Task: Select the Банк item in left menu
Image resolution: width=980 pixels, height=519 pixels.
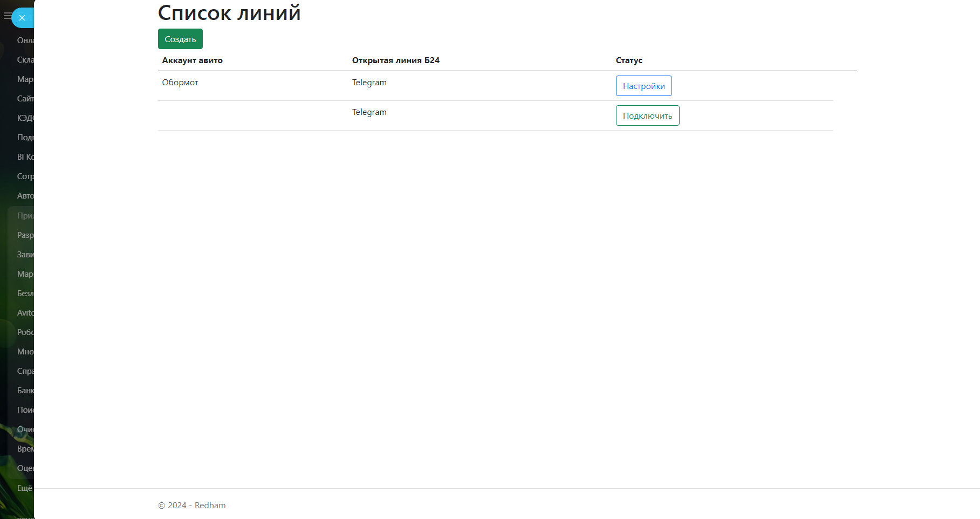Action: [25, 391]
